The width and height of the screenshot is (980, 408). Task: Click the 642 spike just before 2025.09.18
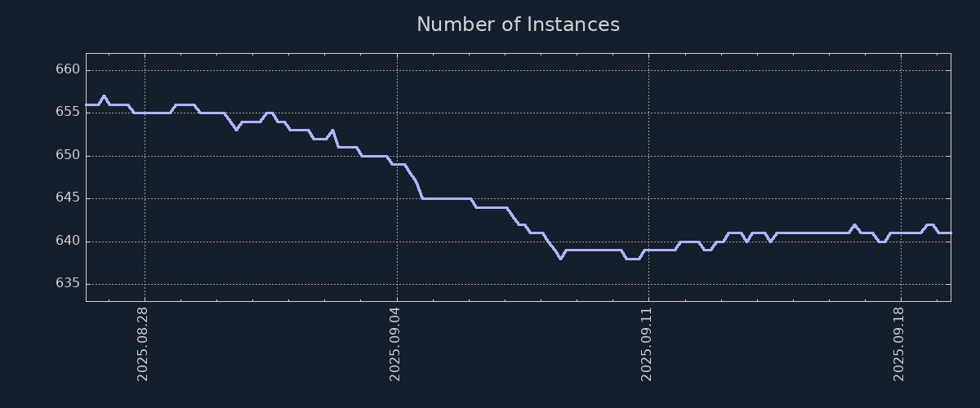click(854, 225)
